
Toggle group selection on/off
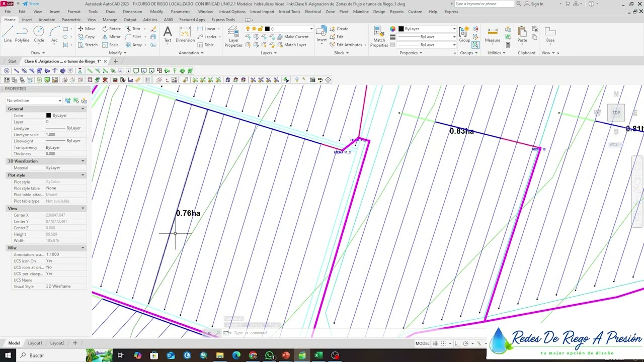click(x=475, y=45)
